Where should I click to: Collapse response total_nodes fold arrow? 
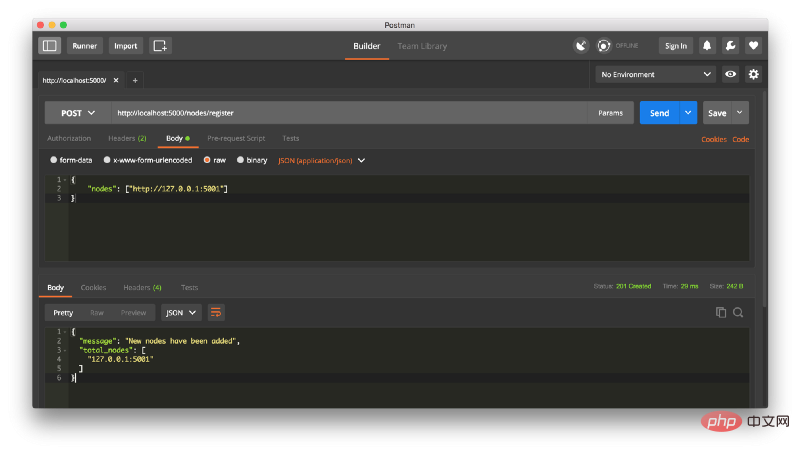65,350
